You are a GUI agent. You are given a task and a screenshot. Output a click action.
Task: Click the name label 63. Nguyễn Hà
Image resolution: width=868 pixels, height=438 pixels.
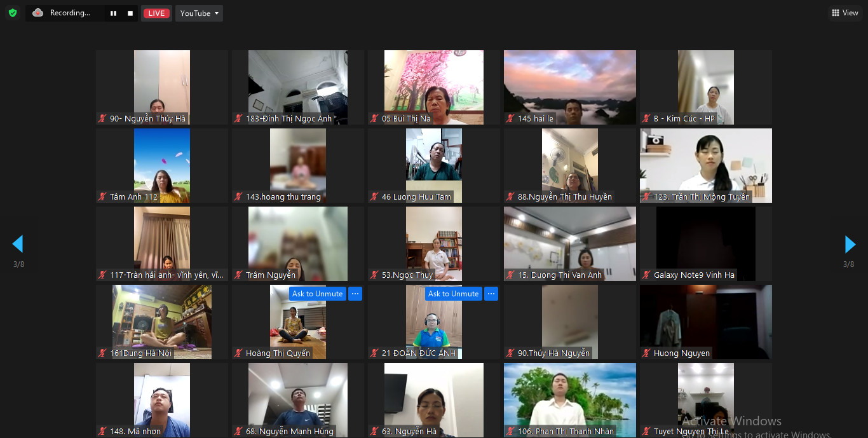point(409,432)
